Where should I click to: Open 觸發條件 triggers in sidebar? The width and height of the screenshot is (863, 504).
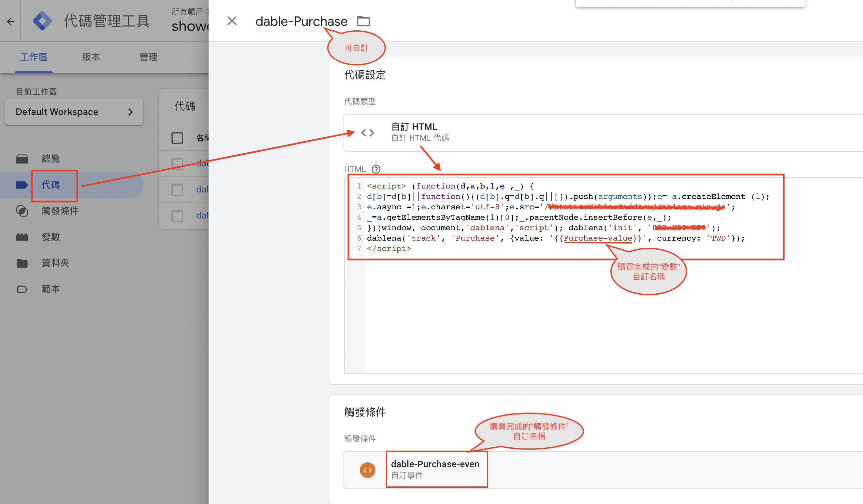point(60,211)
